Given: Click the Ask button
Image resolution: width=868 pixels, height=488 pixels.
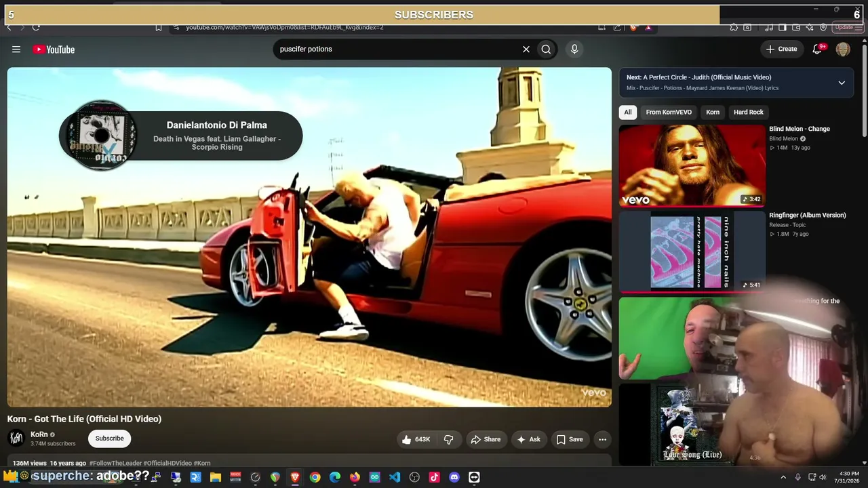Looking at the screenshot, I should point(528,439).
